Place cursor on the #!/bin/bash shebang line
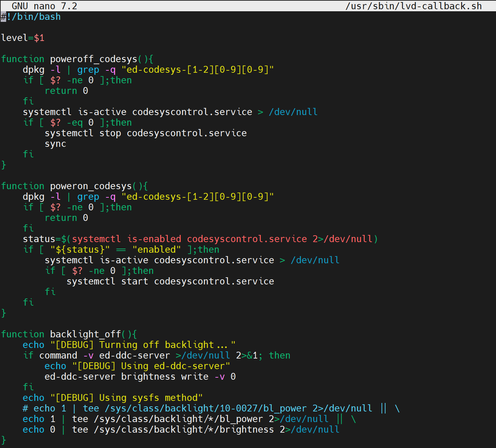This screenshot has height=448, width=496. [x=33, y=17]
